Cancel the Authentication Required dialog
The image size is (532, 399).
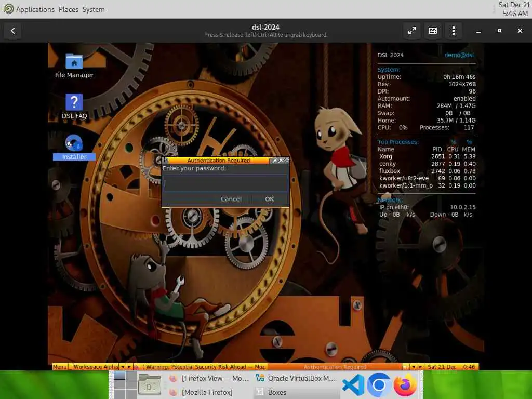point(231,199)
